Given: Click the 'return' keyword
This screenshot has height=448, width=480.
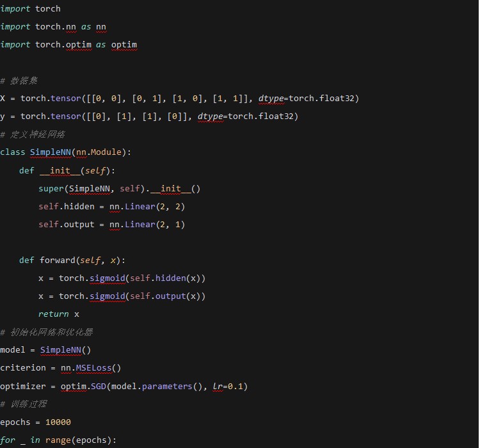Looking at the screenshot, I should click(x=53, y=314).
